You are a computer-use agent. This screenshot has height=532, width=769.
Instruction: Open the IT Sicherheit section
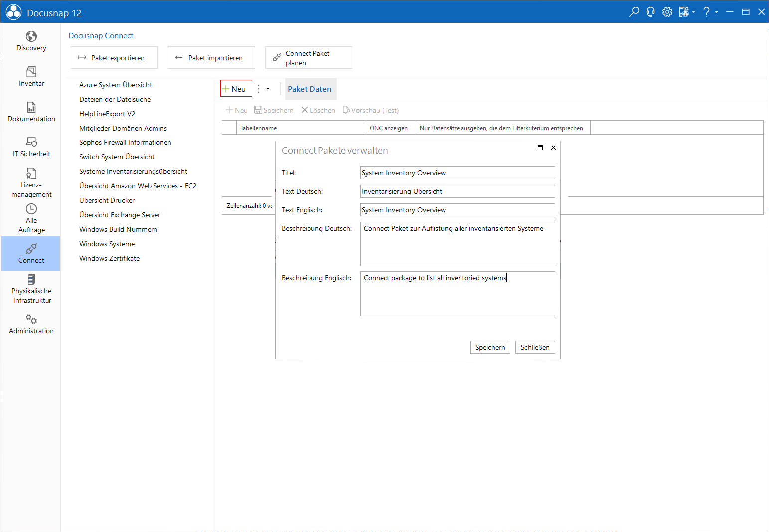point(31,147)
